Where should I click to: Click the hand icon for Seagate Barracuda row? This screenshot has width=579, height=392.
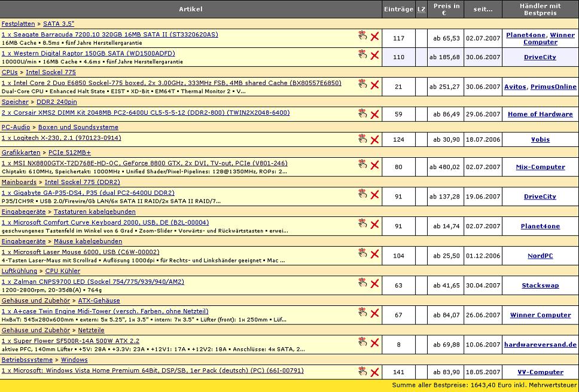362,35
